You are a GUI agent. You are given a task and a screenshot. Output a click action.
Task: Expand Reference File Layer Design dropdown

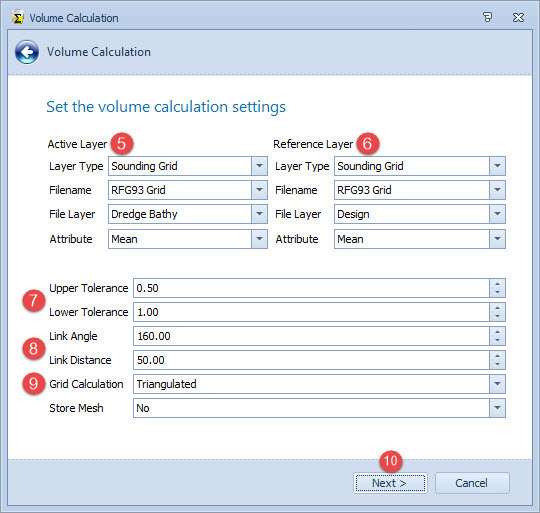[497, 214]
